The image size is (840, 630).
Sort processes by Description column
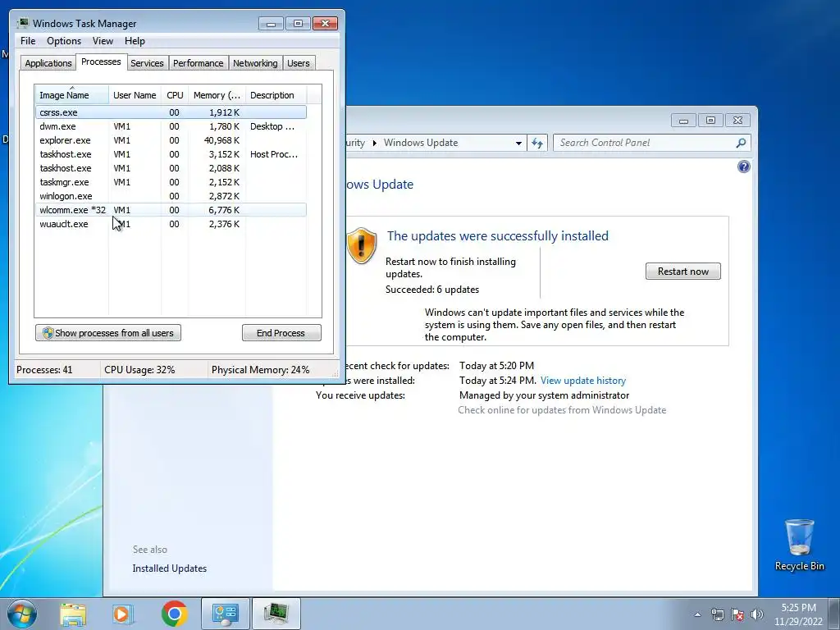276,95
